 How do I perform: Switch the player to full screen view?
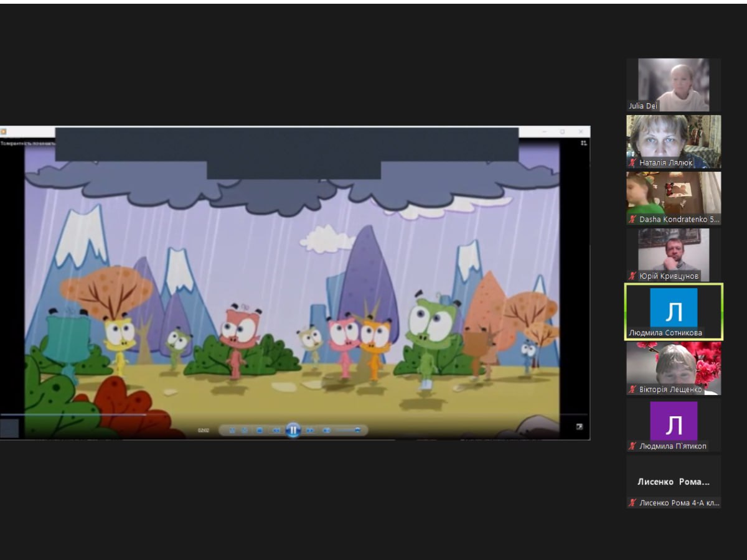580,427
